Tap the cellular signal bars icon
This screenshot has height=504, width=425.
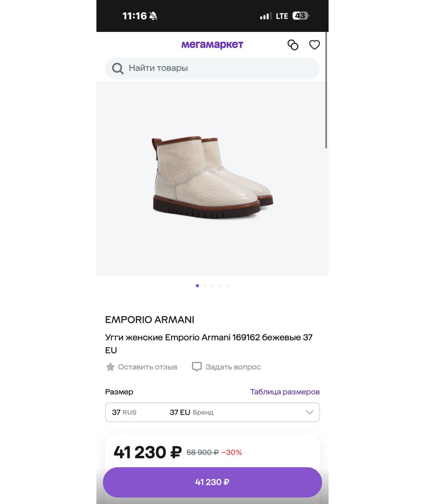(x=265, y=16)
